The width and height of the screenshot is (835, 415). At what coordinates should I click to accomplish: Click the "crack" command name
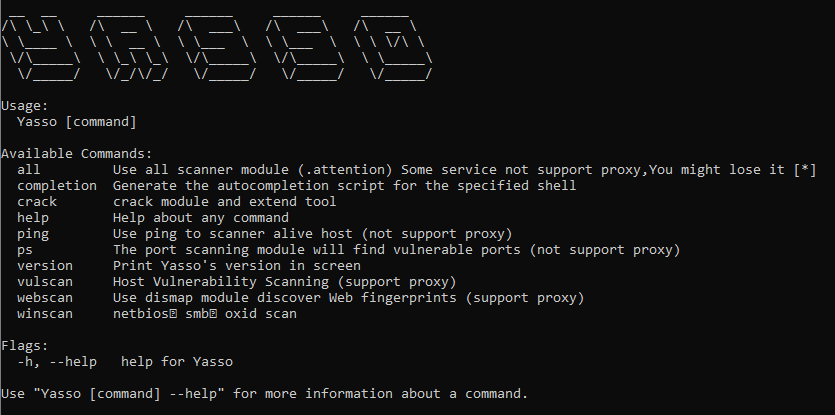pyautogui.click(x=37, y=202)
